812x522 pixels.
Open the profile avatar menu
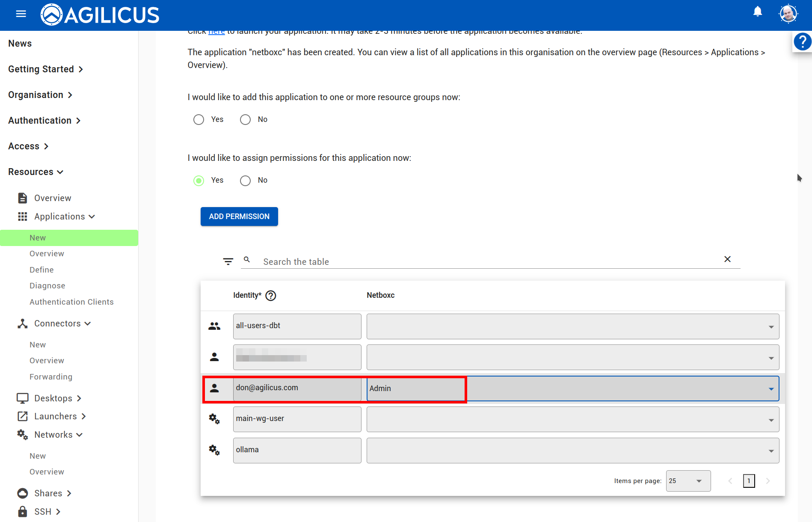pos(788,13)
